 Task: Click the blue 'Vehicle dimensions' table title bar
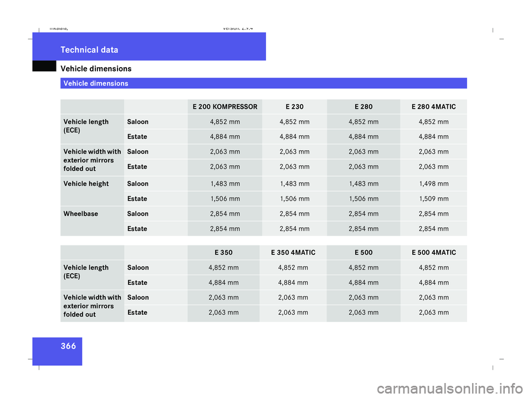263,83
